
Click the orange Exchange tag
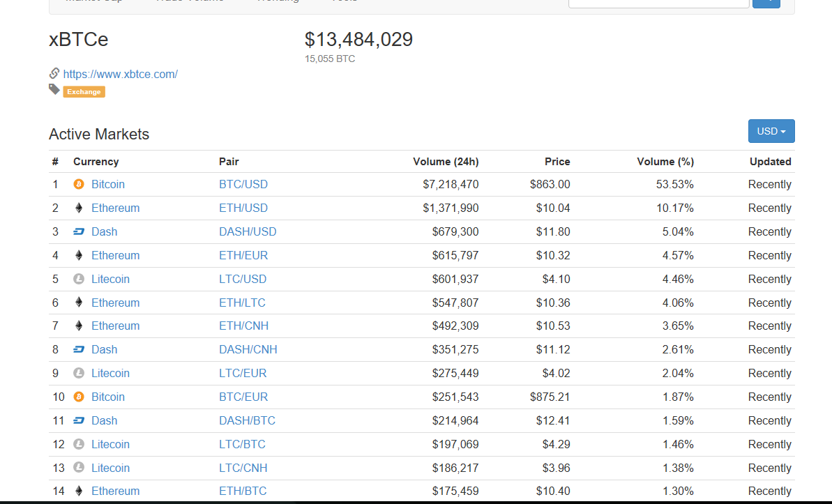[x=84, y=92]
